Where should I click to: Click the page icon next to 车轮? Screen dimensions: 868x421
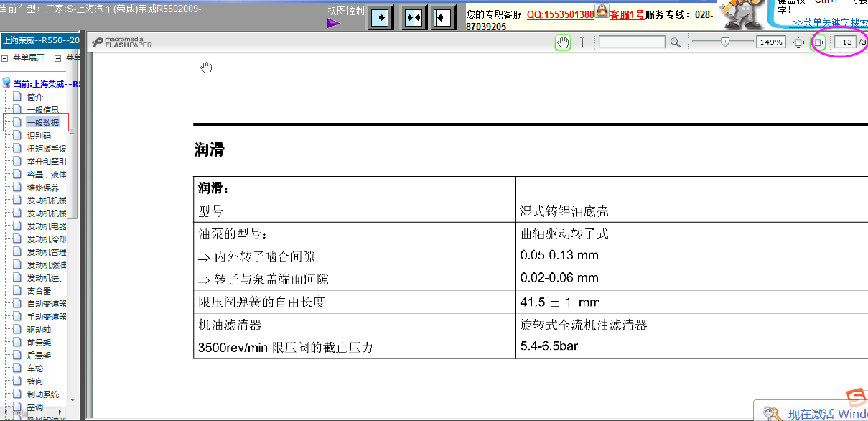[x=18, y=368]
